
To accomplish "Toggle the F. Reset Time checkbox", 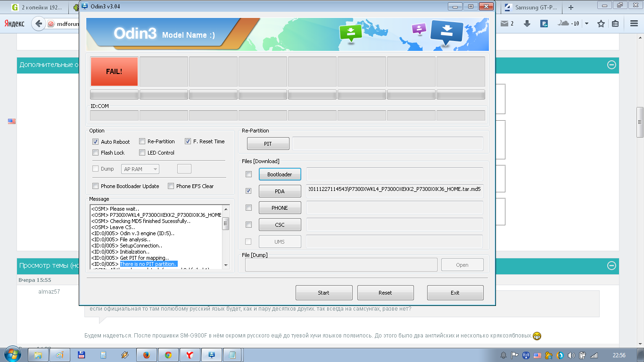I will pyautogui.click(x=188, y=141).
